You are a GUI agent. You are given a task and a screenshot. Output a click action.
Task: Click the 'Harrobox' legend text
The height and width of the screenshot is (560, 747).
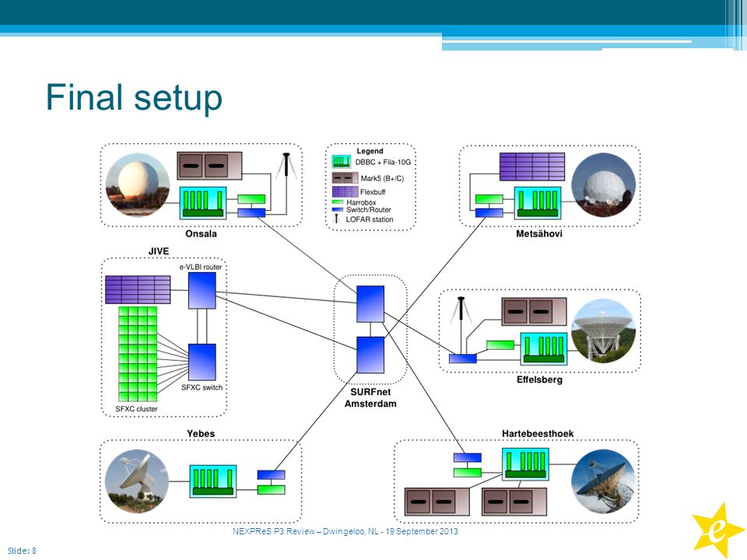coord(361,202)
